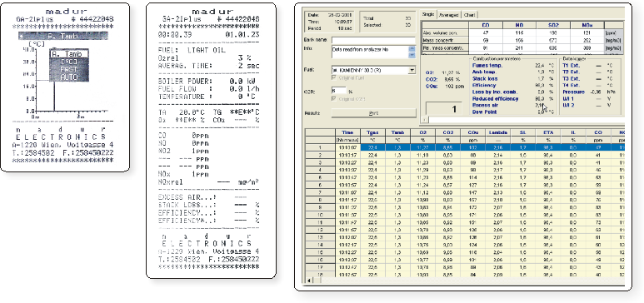Focus the Bank name input field
The image size is (644, 303).
[x=373, y=40]
